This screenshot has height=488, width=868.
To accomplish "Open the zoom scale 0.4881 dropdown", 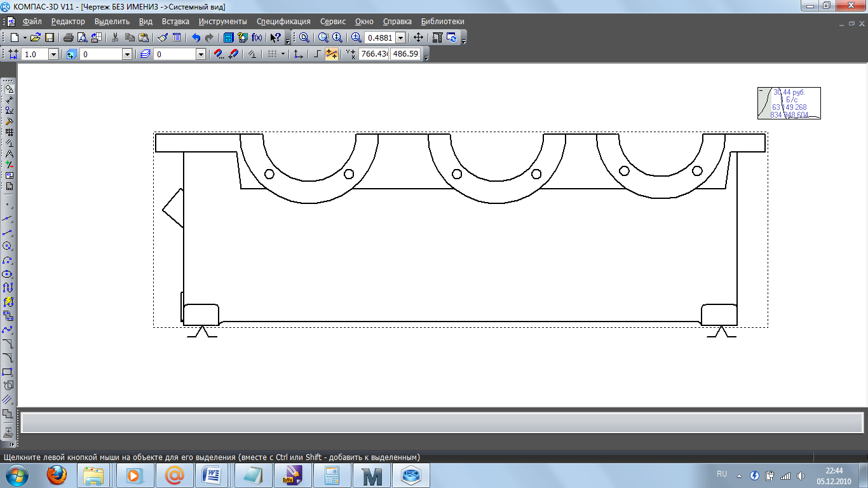I will coord(400,37).
